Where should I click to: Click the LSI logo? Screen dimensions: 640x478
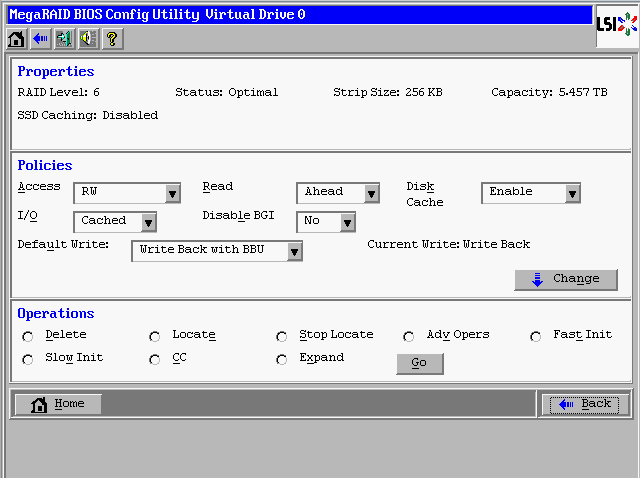pyautogui.click(x=617, y=24)
